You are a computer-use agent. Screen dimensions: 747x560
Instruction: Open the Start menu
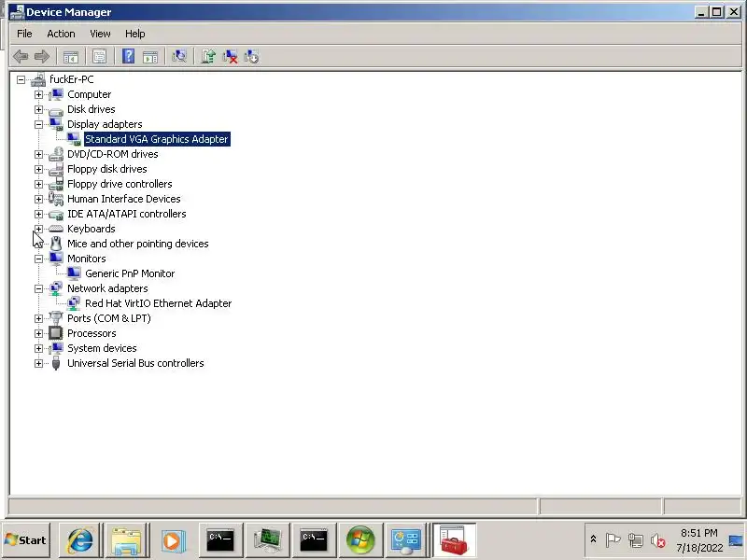pos(26,540)
